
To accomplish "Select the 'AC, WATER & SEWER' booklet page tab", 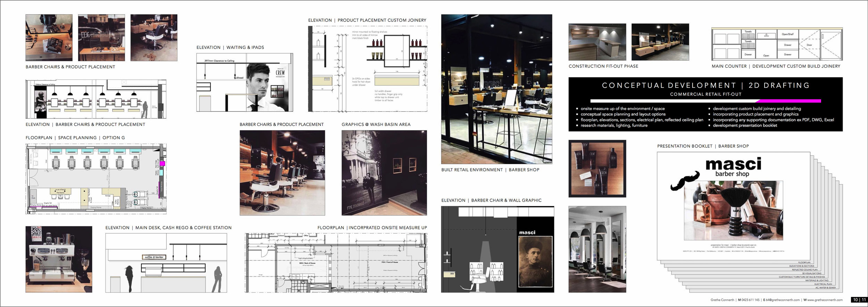I will (x=825, y=288).
